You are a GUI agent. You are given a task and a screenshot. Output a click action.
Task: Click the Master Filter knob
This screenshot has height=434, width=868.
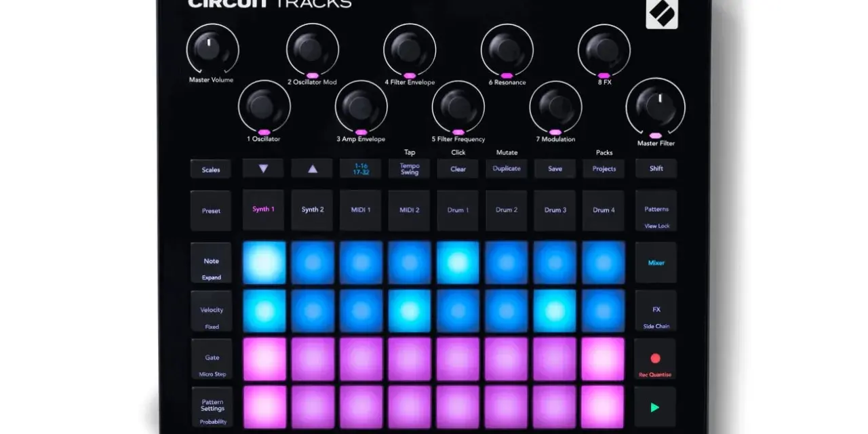pyautogui.click(x=656, y=106)
